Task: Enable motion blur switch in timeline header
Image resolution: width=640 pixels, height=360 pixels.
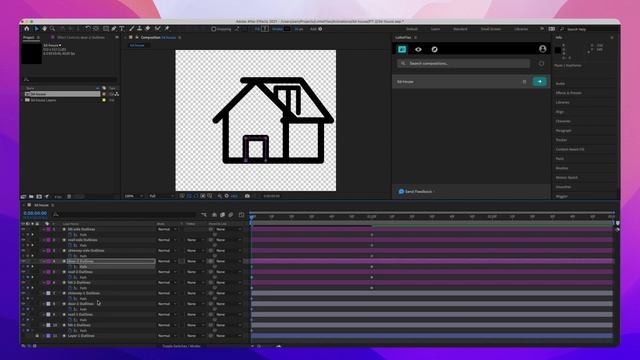Action: pos(231,215)
